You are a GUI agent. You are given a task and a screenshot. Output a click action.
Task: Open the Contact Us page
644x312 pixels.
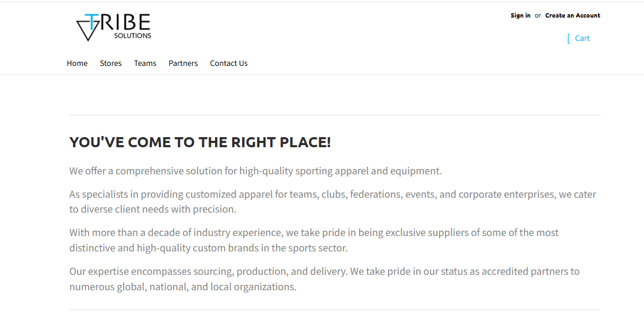[229, 63]
